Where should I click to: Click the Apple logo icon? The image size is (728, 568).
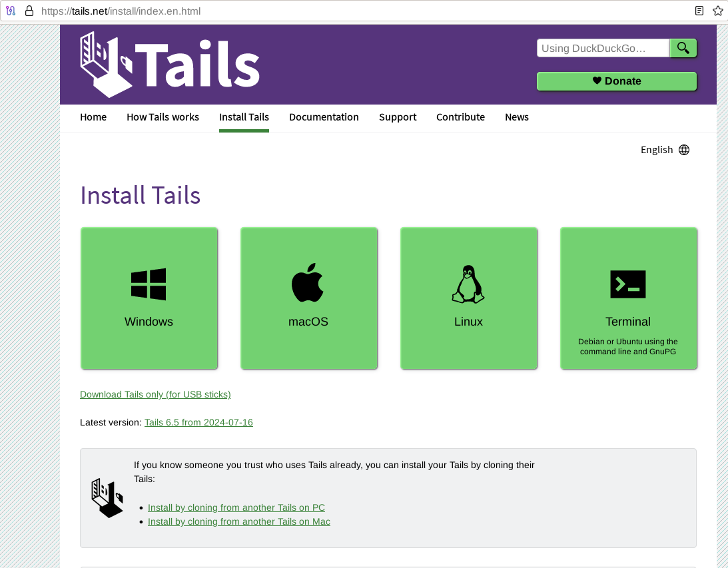click(307, 282)
